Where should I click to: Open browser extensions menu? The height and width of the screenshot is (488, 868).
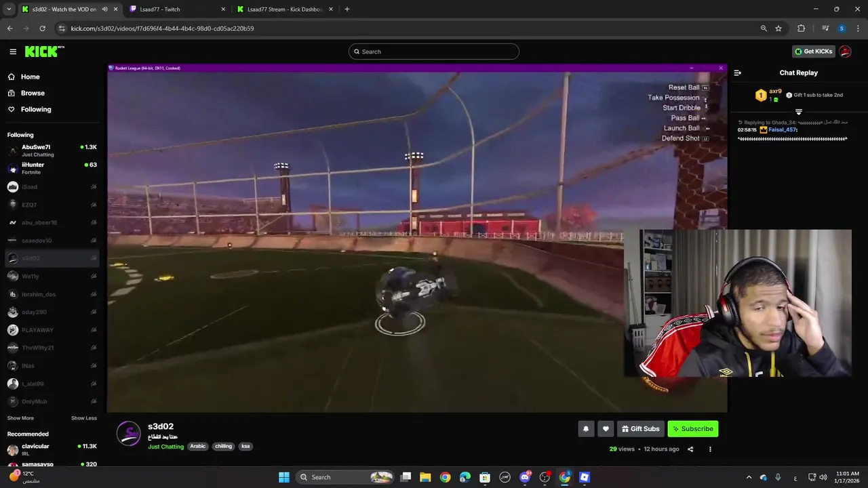point(801,28)
